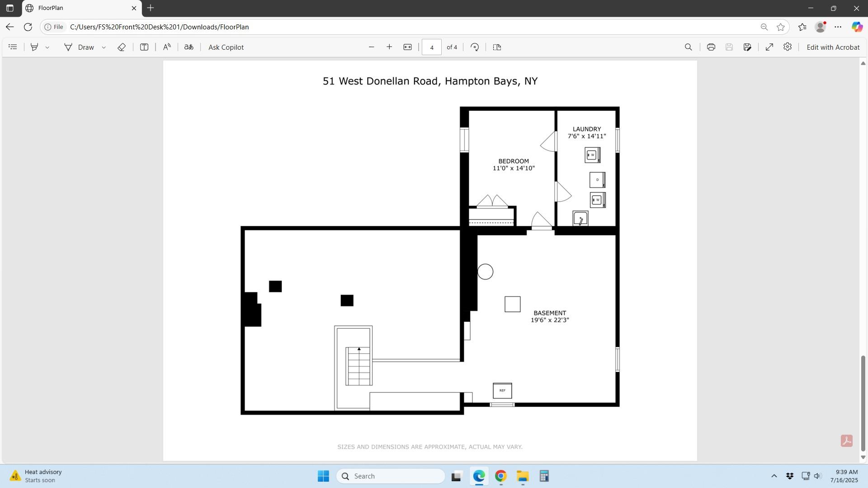
Task: Select the Erase tool
Action: (x=121, y=47)
